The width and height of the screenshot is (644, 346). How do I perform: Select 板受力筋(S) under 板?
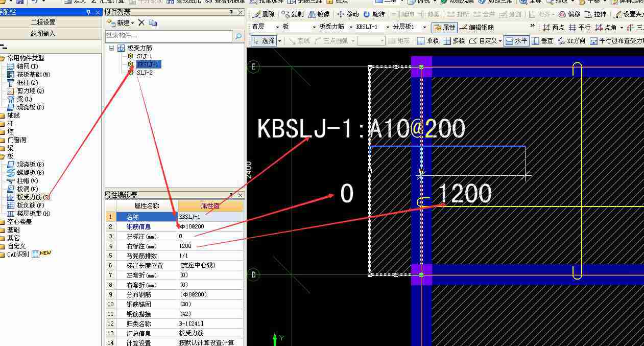click(29, 197)
